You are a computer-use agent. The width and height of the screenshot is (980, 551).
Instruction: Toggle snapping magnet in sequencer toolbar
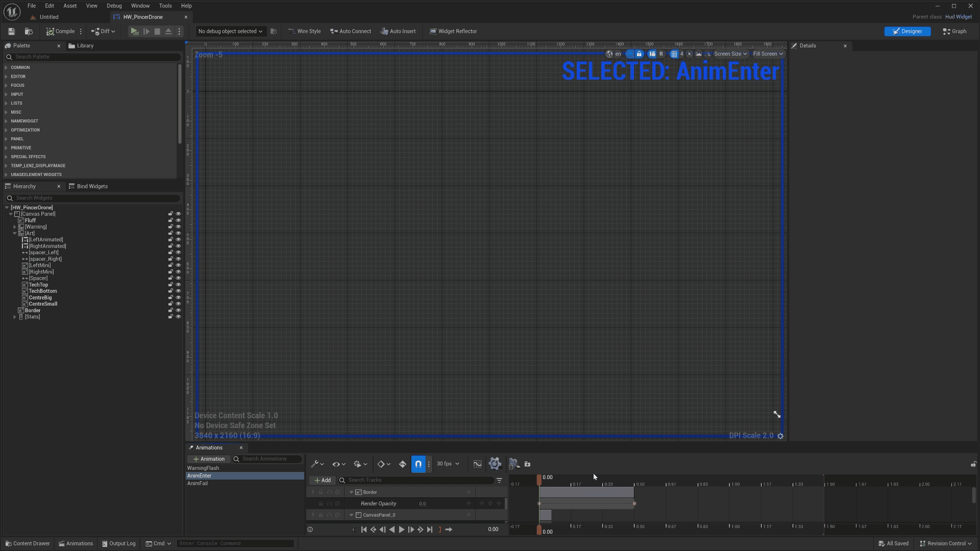(x=418, y=464)
